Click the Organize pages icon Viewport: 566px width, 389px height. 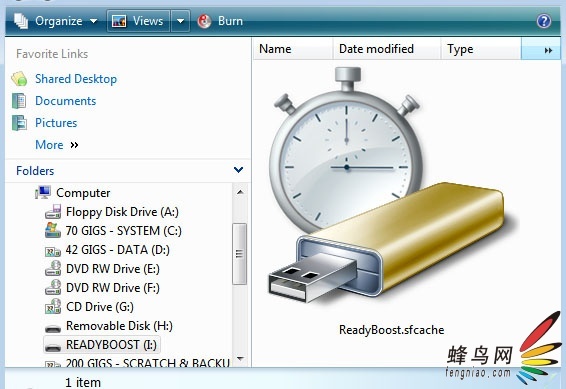pos(21,21)
